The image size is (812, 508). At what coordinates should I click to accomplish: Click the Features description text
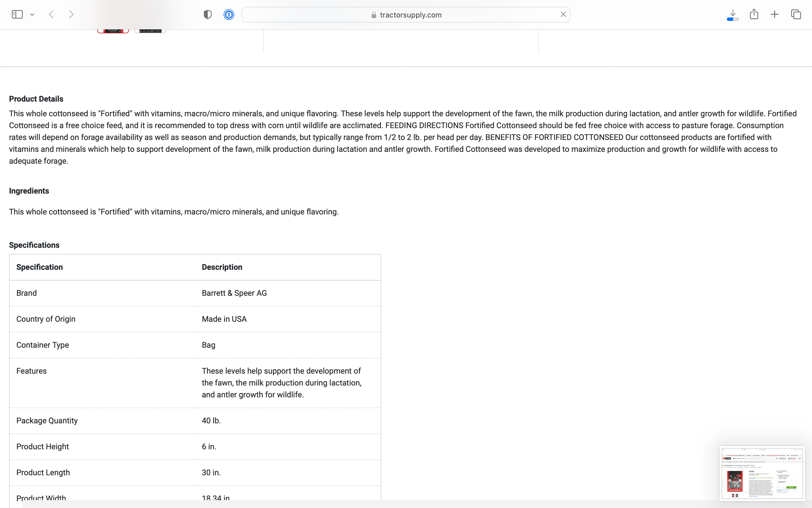click(281, 383)
